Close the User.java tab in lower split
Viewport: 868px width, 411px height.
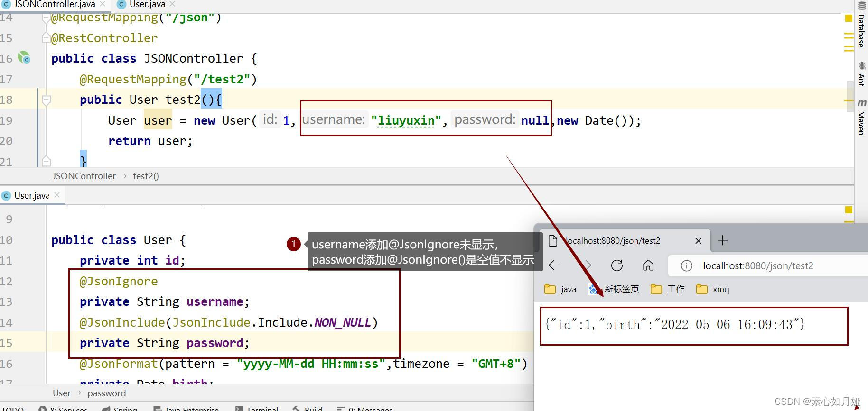coord(57,195)
